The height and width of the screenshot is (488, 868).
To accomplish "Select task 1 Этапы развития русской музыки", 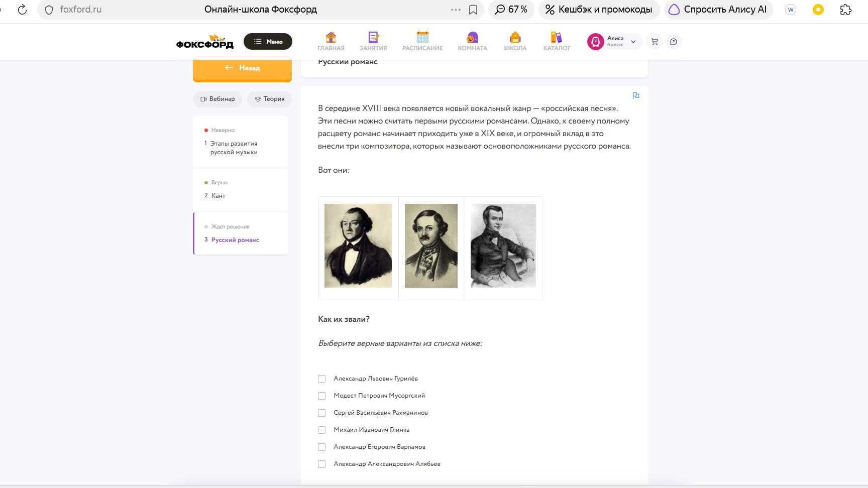I will pos(240,142).
